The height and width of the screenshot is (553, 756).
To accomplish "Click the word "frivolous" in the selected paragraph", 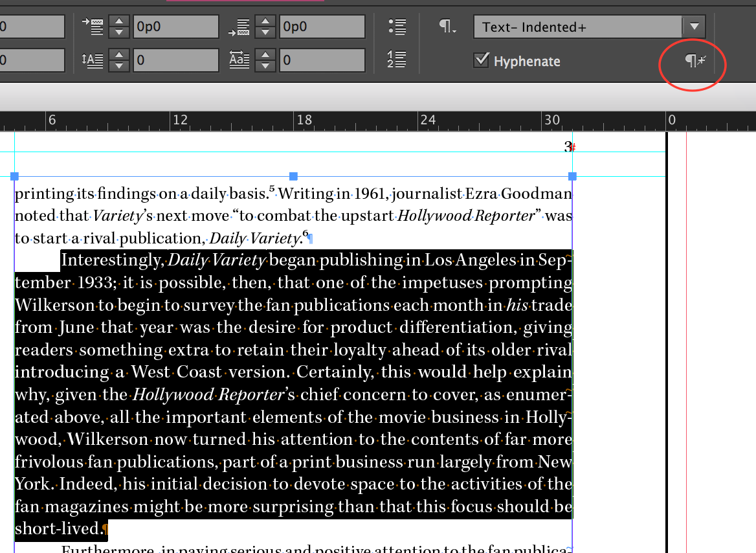I will 49,462.
